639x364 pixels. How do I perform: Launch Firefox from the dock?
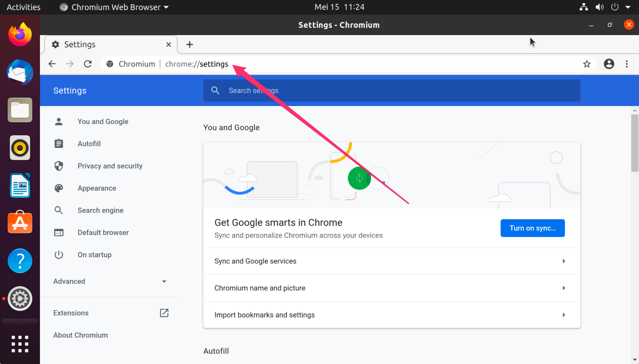(x=20, y=34)
